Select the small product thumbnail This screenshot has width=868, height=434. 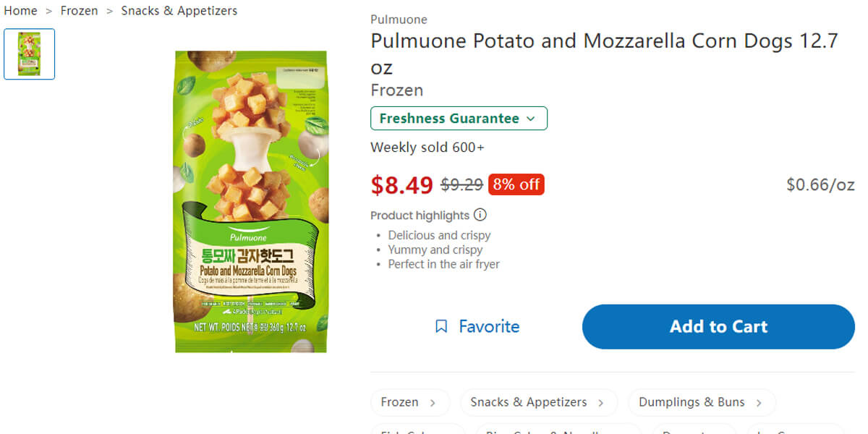[29, 54]
